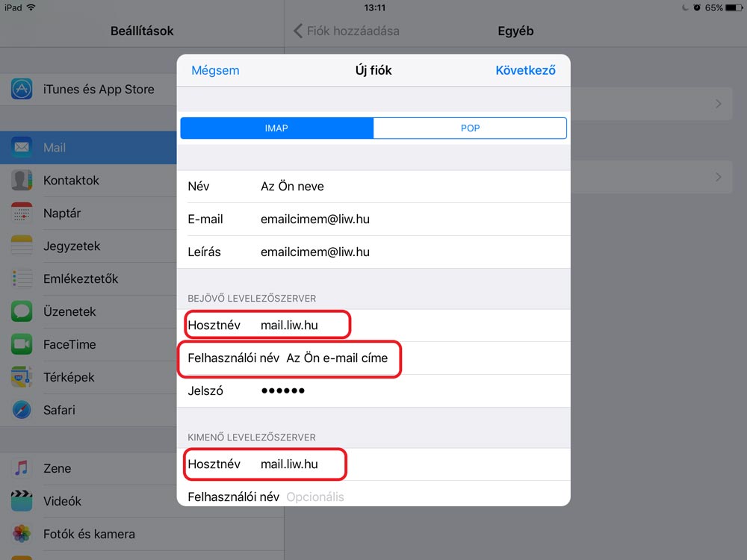Tap the Jelszó password field

pyautogui.click(x=373, y=391)
